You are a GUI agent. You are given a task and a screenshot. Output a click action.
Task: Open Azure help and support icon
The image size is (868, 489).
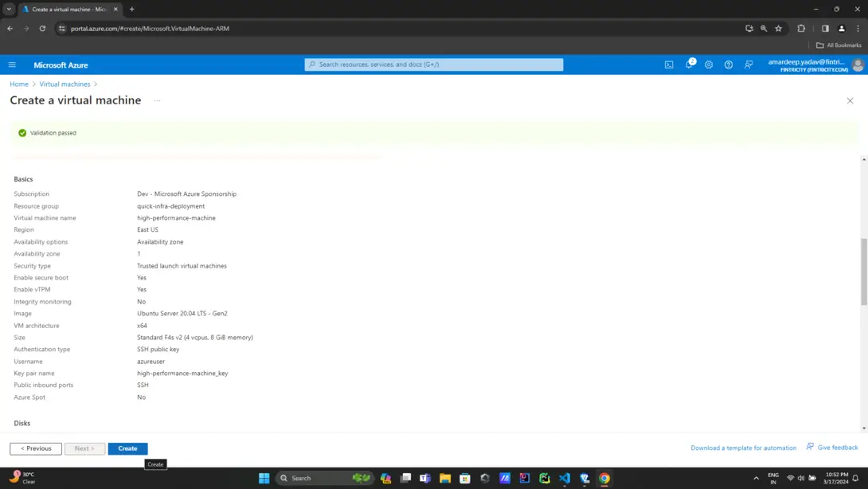[729, 65]
